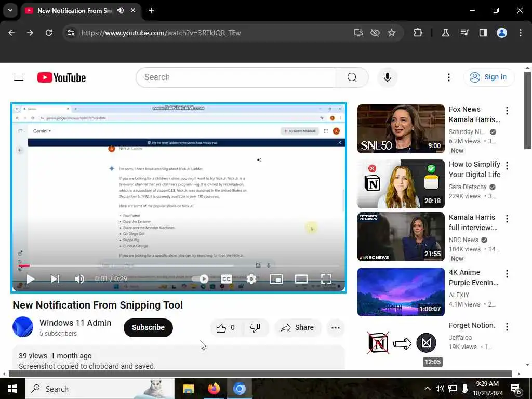
Task: Open Chrome Labs flask icon
Action: click(x=445, y=33)
